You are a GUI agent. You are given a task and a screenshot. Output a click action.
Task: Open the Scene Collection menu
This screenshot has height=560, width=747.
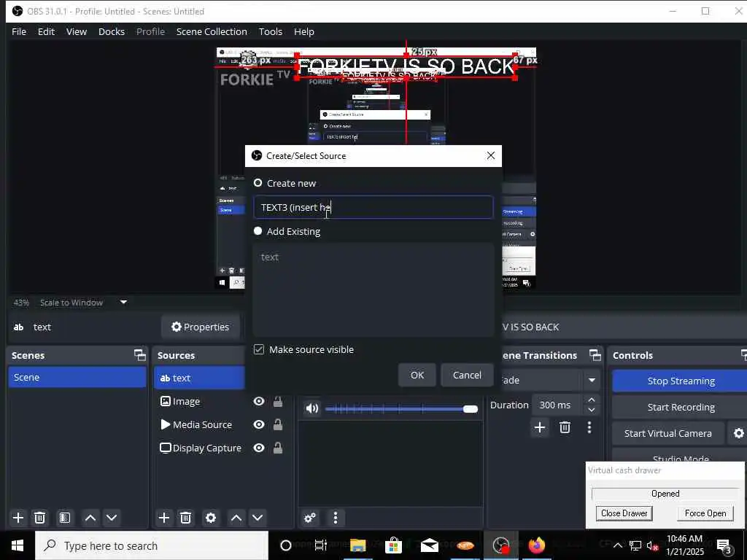(x=212, y=31)
